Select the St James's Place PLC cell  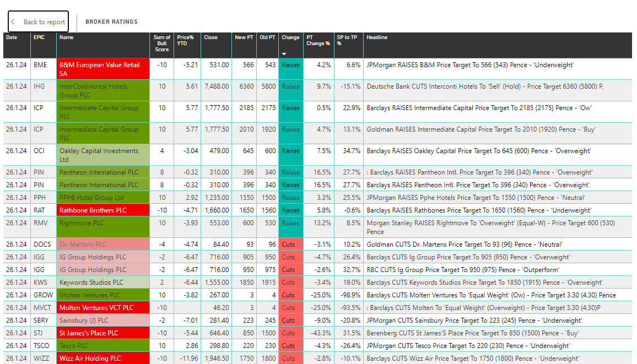pos(103,333)
